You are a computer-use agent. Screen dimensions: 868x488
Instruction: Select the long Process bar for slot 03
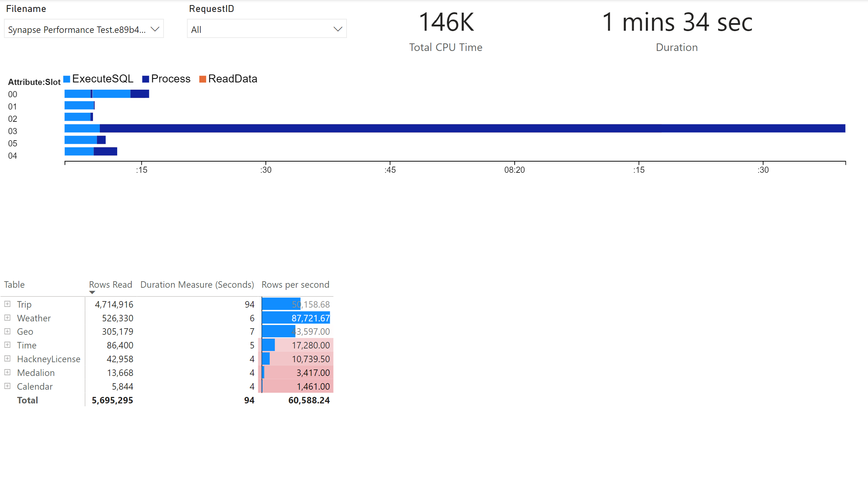pos(470,128)
